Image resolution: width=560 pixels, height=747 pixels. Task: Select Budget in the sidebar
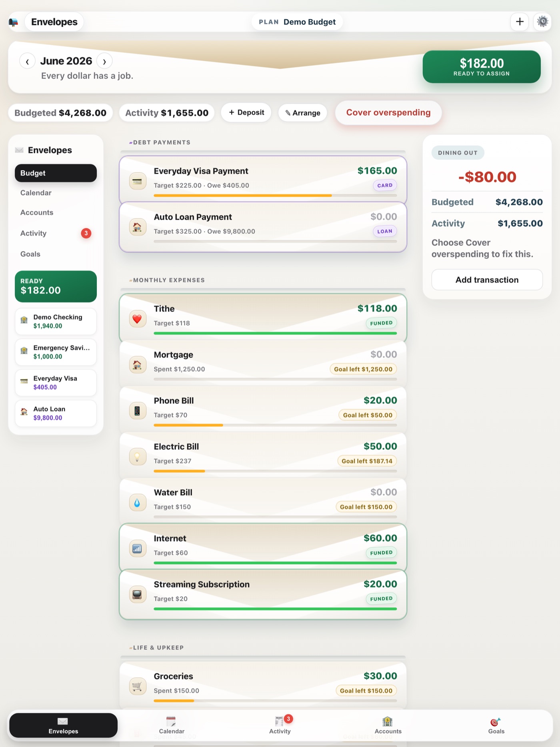[x=56, y=173]
